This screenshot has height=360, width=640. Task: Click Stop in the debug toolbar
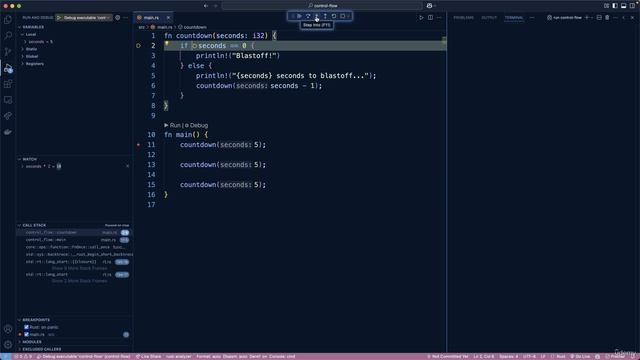click(342, 16)
